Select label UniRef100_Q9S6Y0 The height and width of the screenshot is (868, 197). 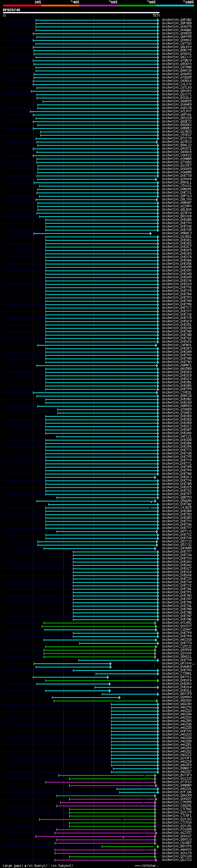point(176,64)
